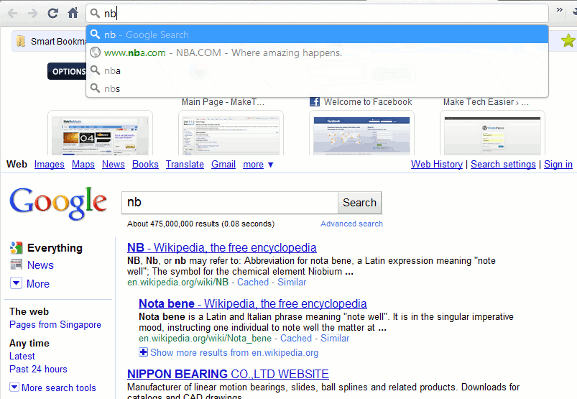
Task: Click the 'About 475,000,000 results' text
Action: pos(201,224)
